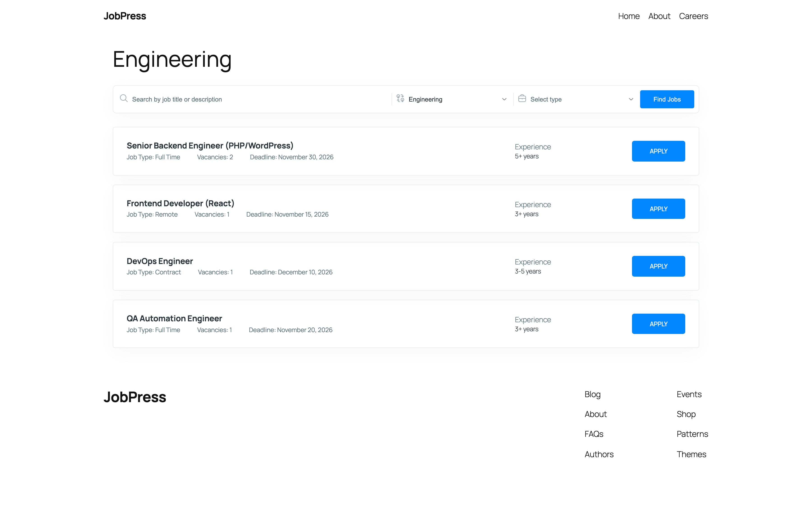Click 'Deadline: November 20, 2026' text
This screenshot has width=812, height=519.
point(291,330)
